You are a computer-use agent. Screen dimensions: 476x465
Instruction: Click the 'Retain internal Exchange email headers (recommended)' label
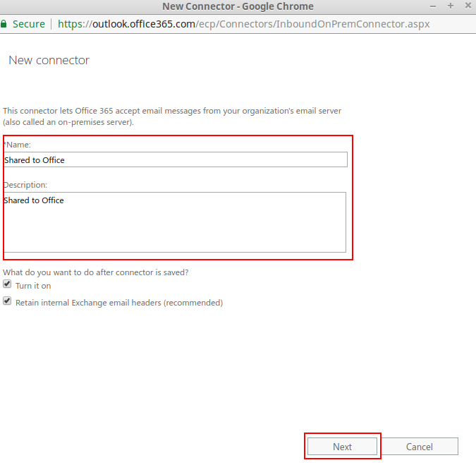pyautogui.click(x=119, y=303)
